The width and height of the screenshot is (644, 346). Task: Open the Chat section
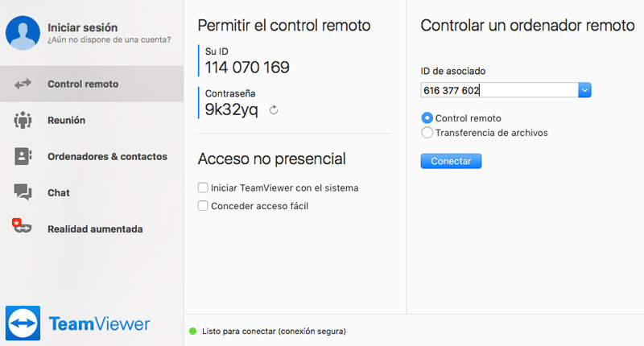pos(59,193)
